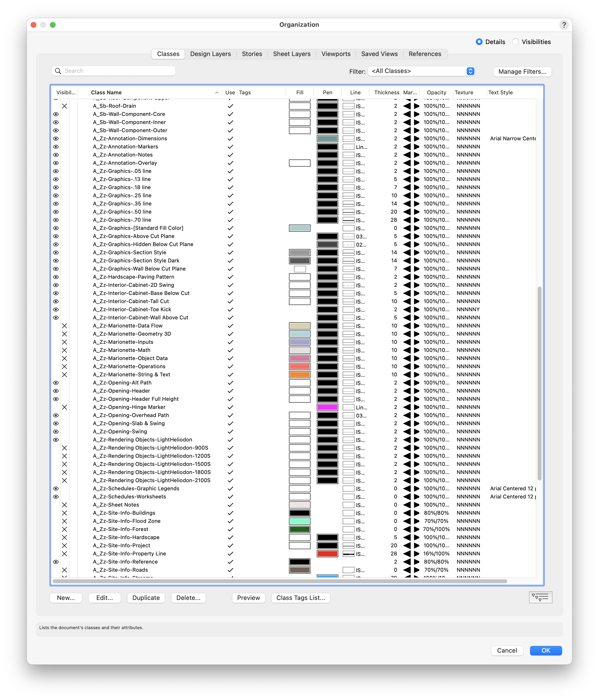This screenshot has width=599, height=700.
Task: Click the Use checkmark for A_Zz-Sheet Notes
Action: click(230, 505)
